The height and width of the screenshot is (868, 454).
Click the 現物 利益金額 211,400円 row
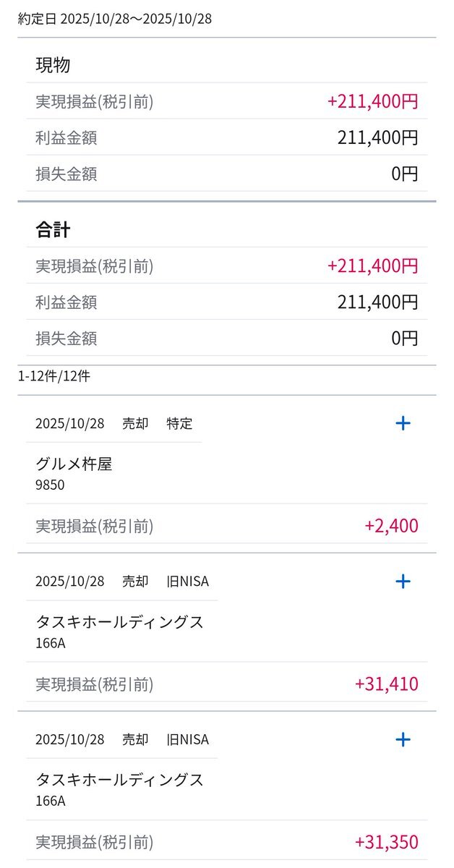point(226,137)
